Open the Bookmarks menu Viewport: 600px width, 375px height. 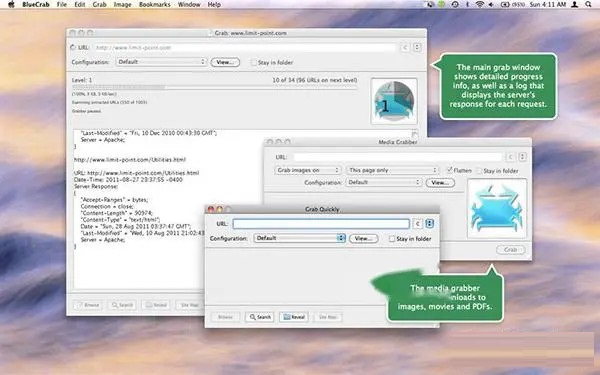tap(154, 5)
